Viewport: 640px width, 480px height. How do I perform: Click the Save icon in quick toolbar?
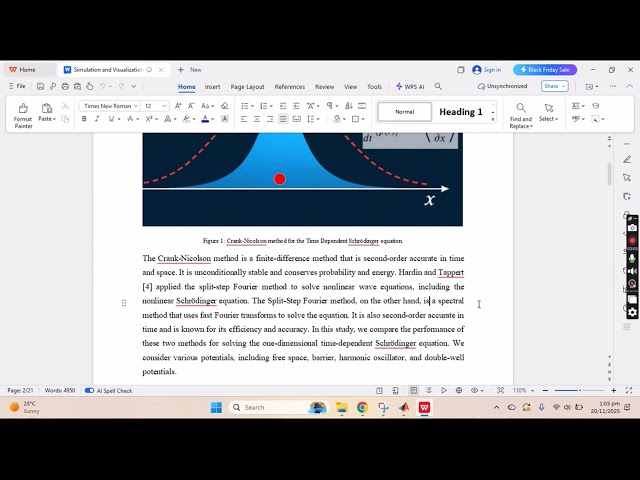[40, 86]
